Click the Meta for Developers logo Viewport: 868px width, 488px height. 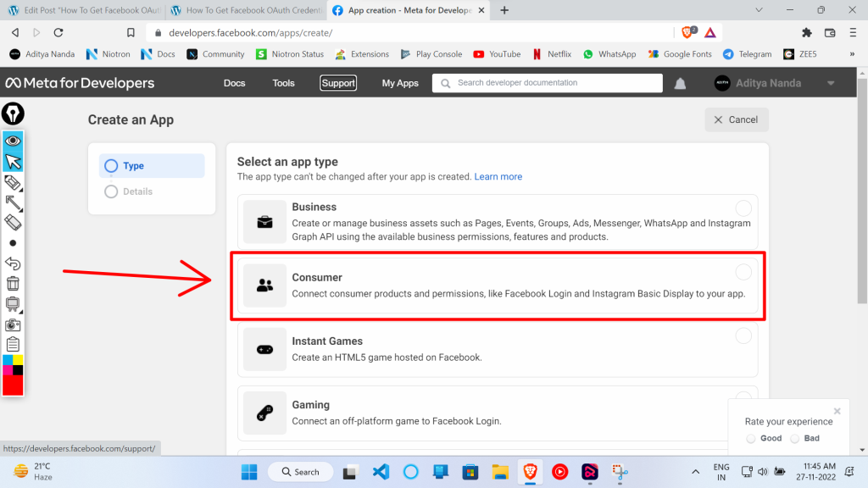click(81, 83)
